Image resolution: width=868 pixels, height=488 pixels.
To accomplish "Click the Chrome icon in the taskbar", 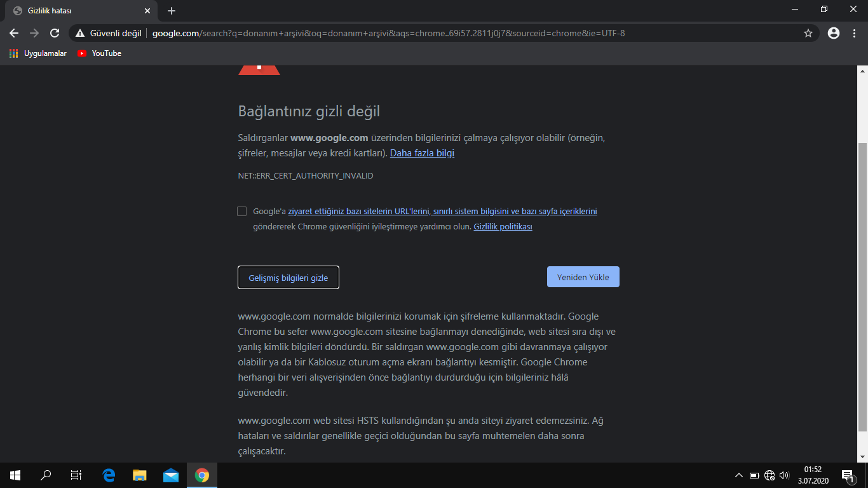I will pos(202,475).
